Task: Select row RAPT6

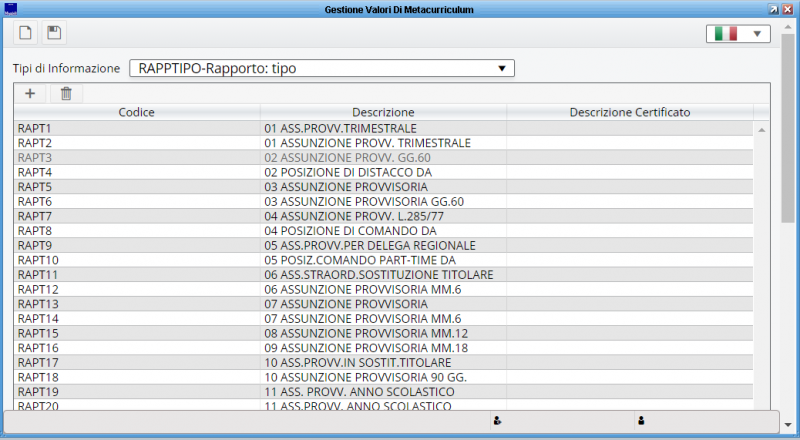Action: pyautogui.click(x=384, y=202)
